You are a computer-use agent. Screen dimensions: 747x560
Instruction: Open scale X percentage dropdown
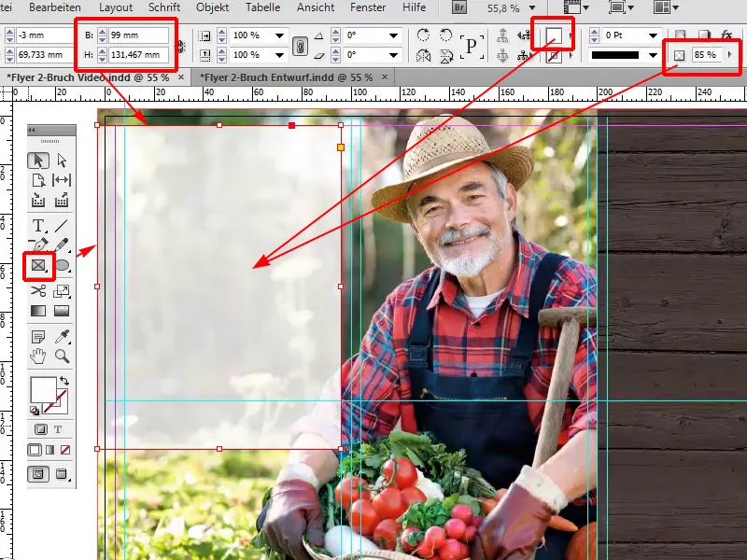coord(279,35)
